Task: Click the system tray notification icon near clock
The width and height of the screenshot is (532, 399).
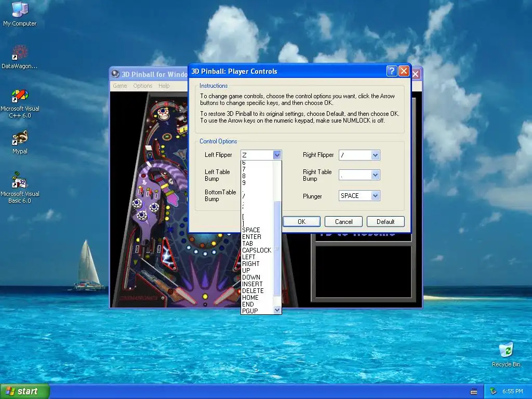Action: click(494, 392)
